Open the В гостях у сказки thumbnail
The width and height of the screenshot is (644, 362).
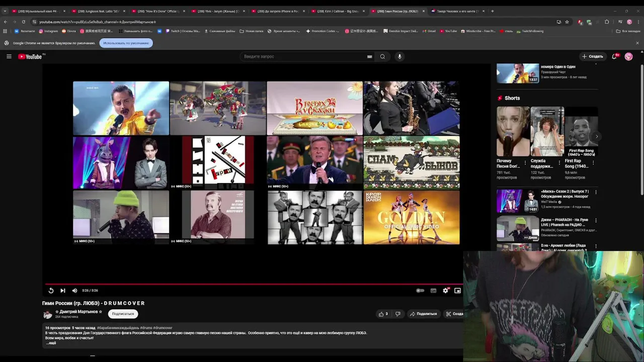coord(314,108)
